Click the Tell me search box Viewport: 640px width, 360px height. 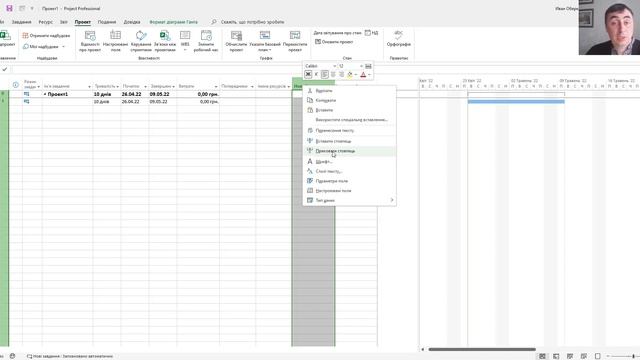252,22
